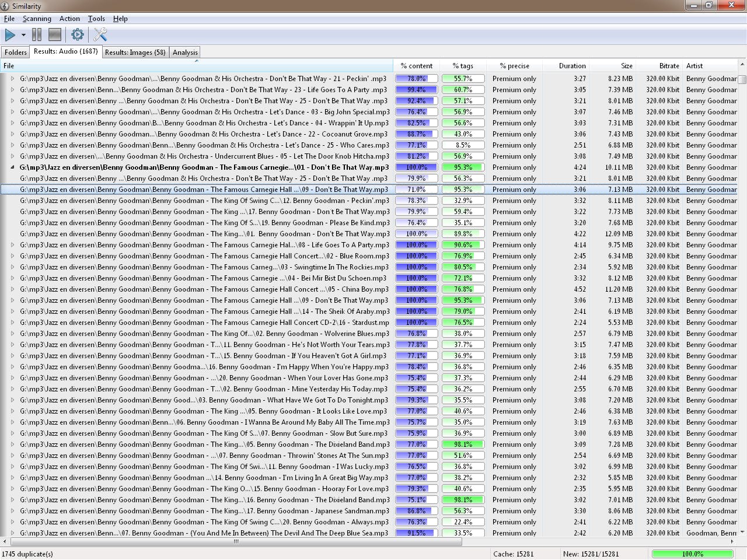The height and width of the screenshot is (560, 747).
Task: Expand the "21 - Peckin' .mp3" row
Action: coord(12,79)
